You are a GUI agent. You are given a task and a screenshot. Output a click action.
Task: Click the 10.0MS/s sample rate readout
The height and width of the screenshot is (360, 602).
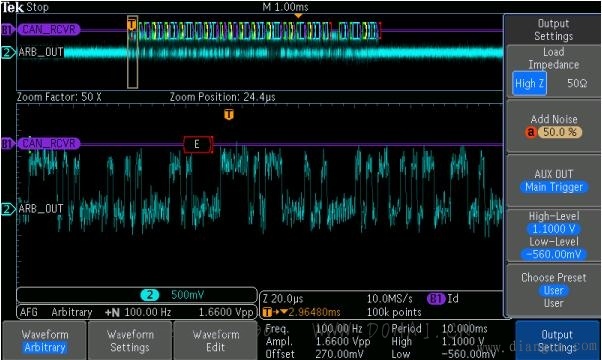(x=390, y=298)
